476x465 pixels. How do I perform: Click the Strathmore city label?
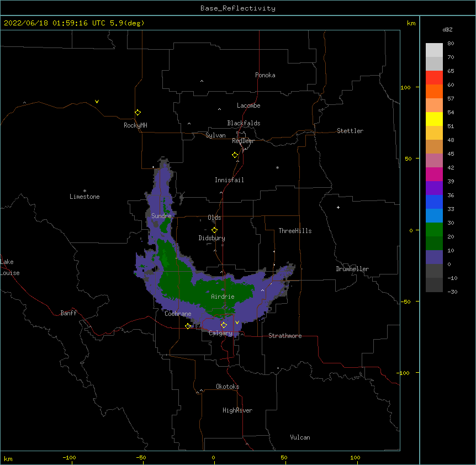[x=285, y=336]
